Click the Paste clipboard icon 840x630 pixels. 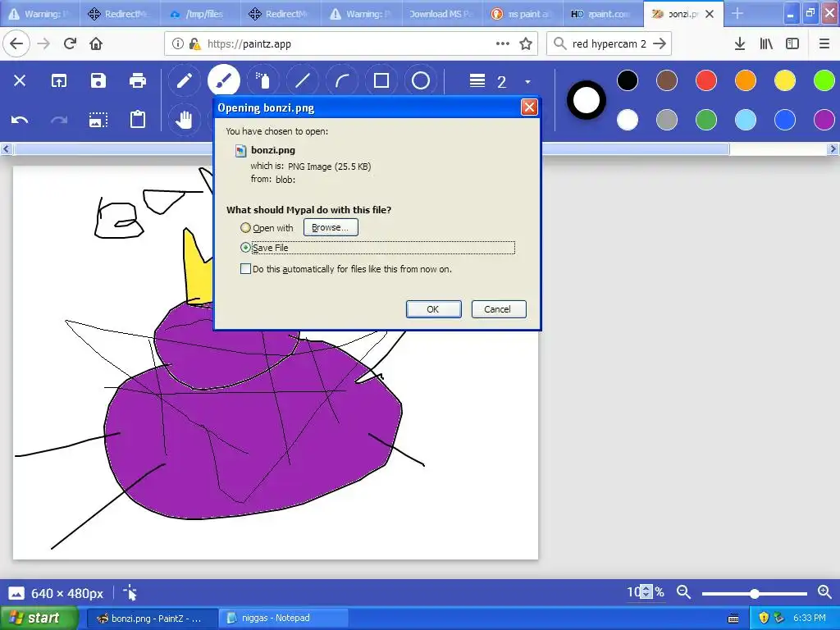coord(138,119)
